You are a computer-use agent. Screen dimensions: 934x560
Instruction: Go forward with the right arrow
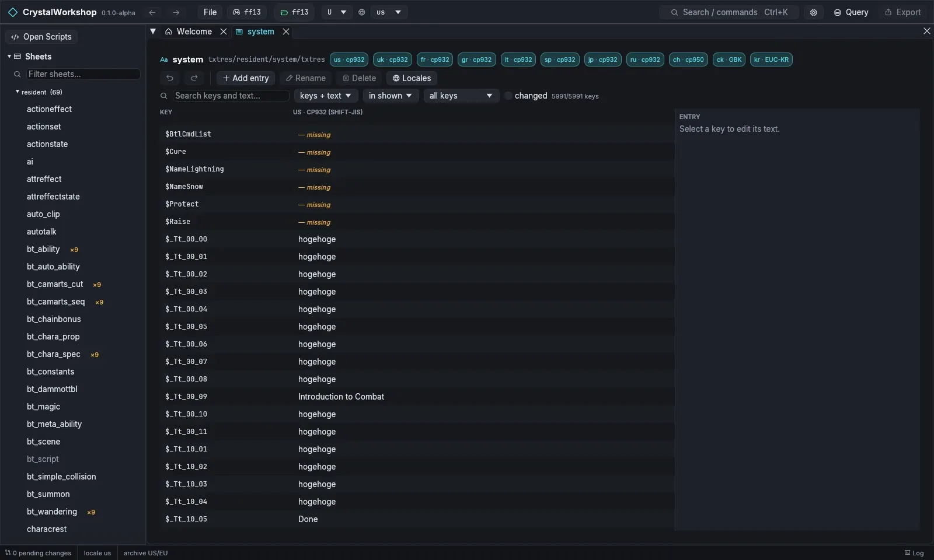pos(176,12)
